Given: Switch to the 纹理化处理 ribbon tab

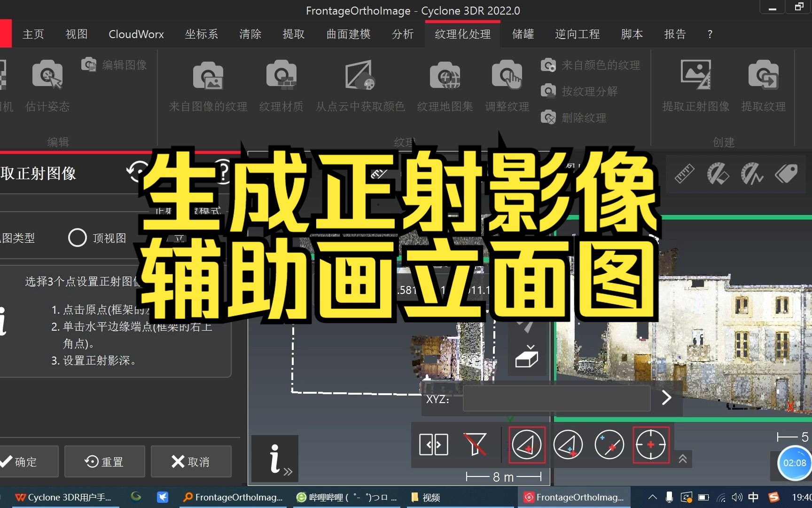Looking at the screenshot, I should 462,34.
